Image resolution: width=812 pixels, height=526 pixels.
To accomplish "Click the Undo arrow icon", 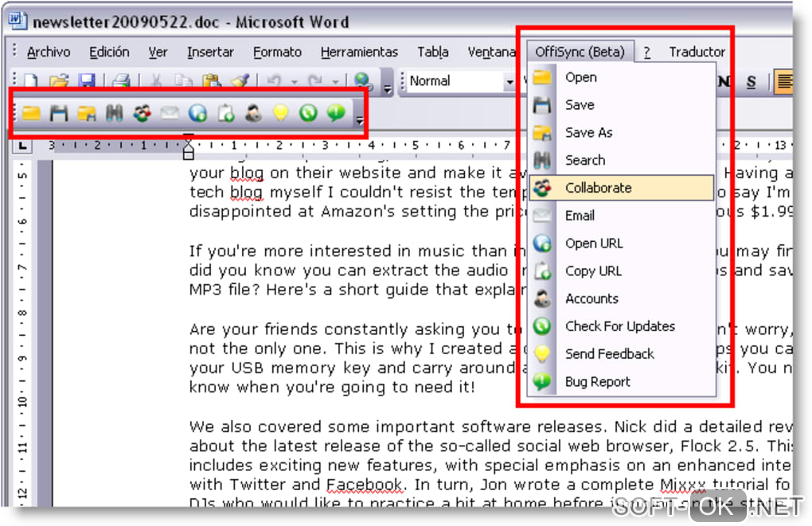I will (x=275, y=81).
